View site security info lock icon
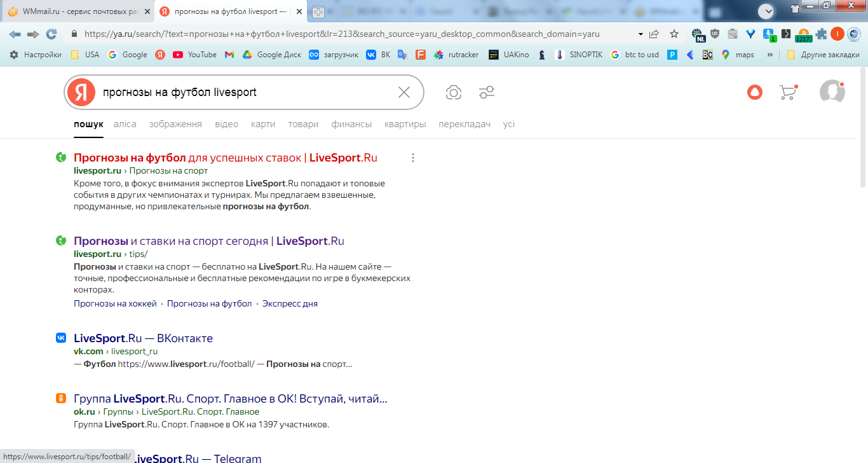The height and width of the screenshot is (463, 868). click(x=74, y=34)
